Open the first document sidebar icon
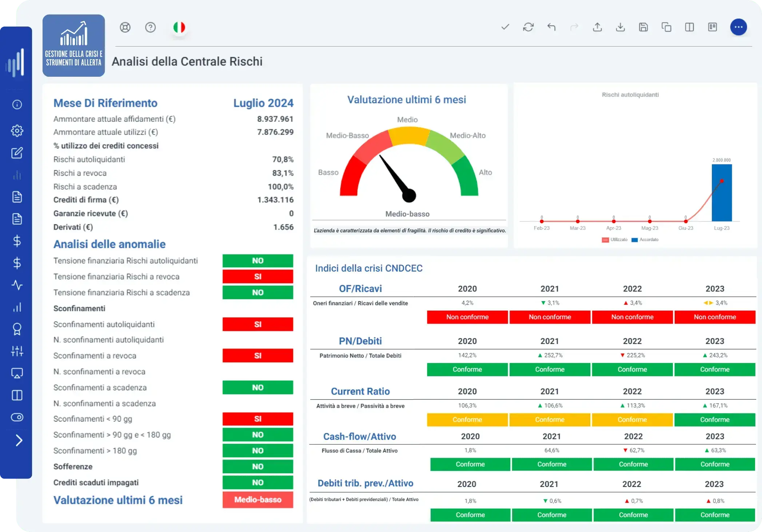The image size is (762, 532). coord(17,197)
